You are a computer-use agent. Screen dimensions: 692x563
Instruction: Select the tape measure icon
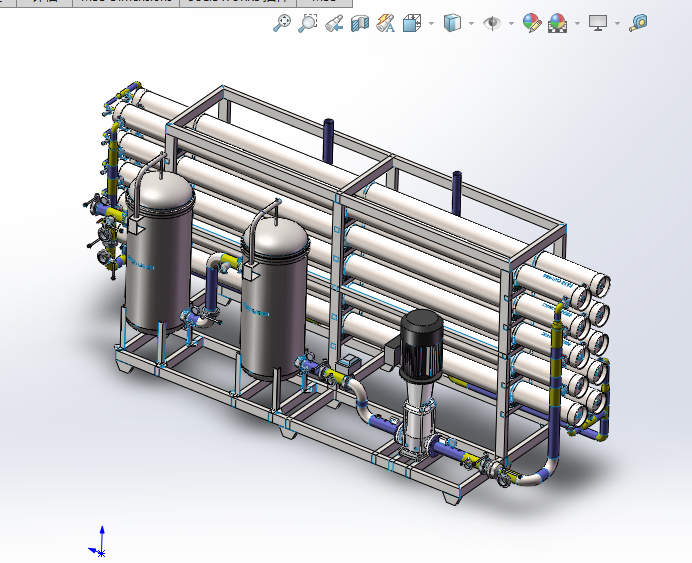coord(637,23)
